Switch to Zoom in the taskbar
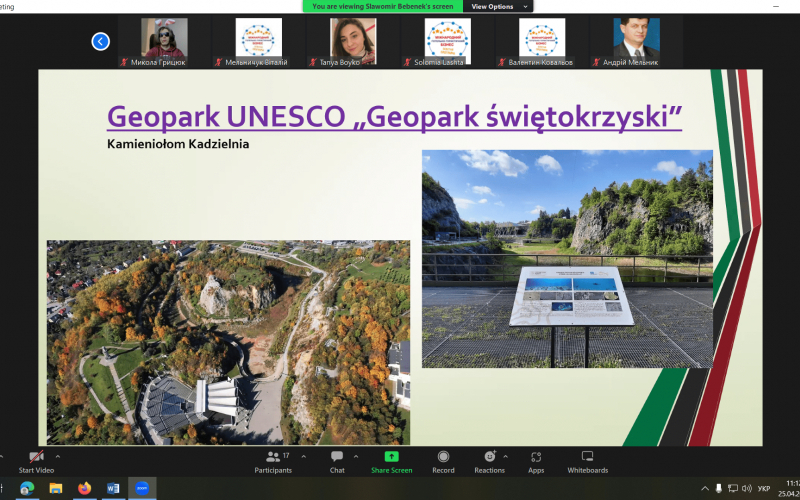The width and height of the screenshot is (800, 500). click(142, 488)
